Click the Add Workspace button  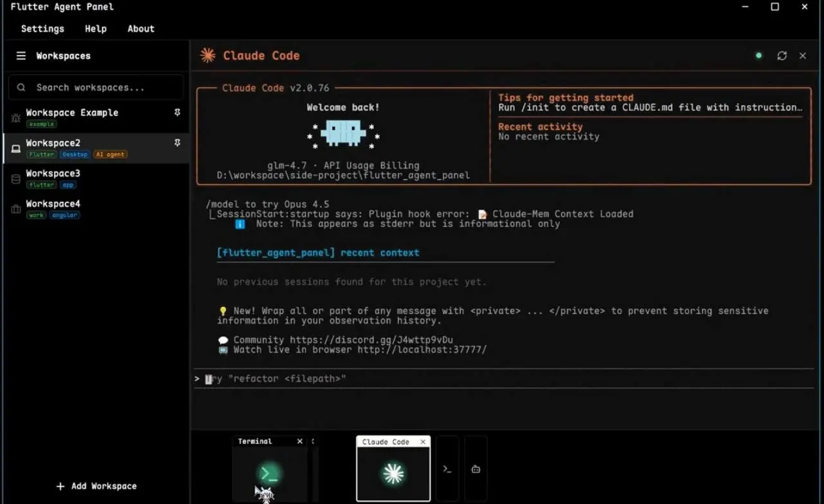tap(97, 486)
